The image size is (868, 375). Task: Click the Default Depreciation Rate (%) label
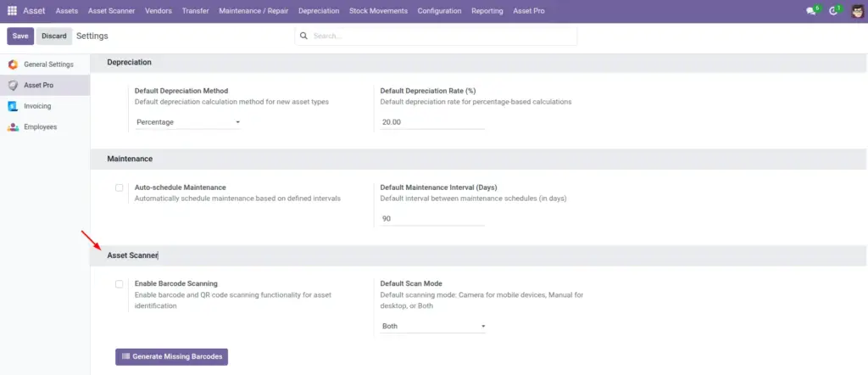point(428,91)
